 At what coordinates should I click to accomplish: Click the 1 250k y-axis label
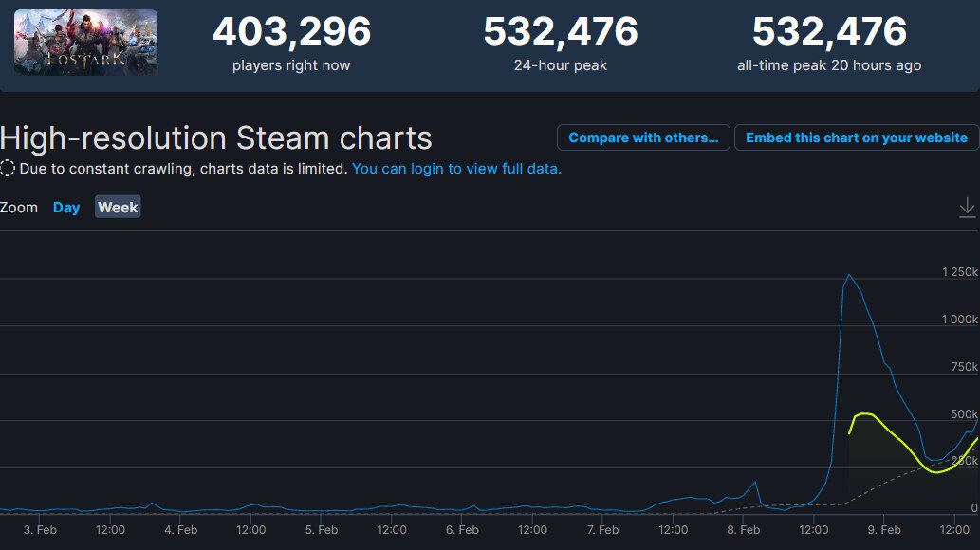point(959,272)
